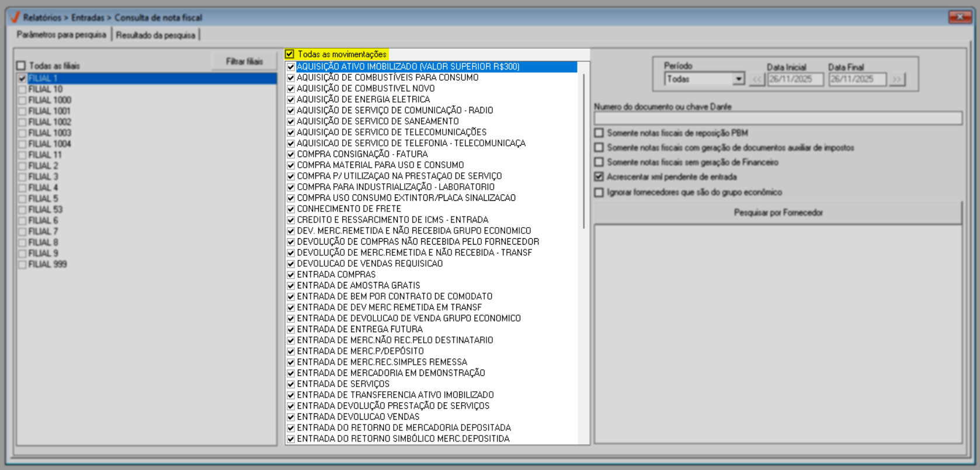Click the next period arrow button
This screenshot has height=470, width=980.
pos(897,79)
